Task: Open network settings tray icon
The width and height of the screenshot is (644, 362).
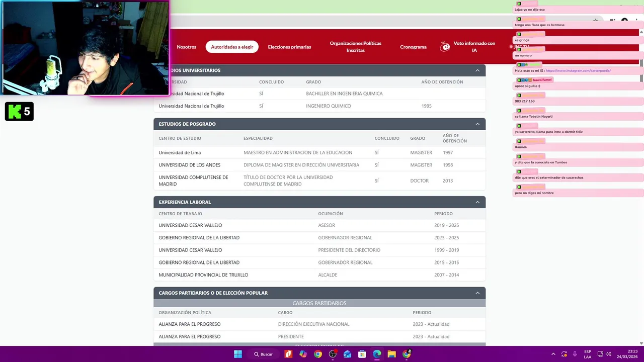Action: [x=600, y=354]
